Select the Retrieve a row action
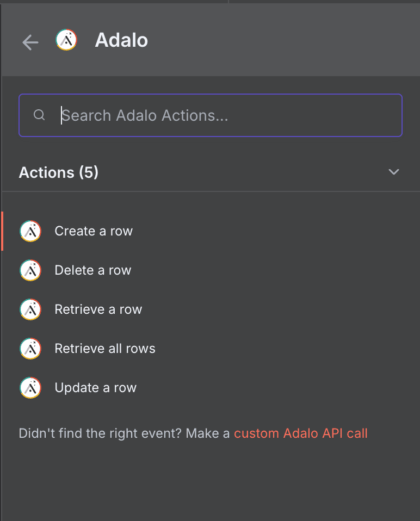 (x=98, y=309)
